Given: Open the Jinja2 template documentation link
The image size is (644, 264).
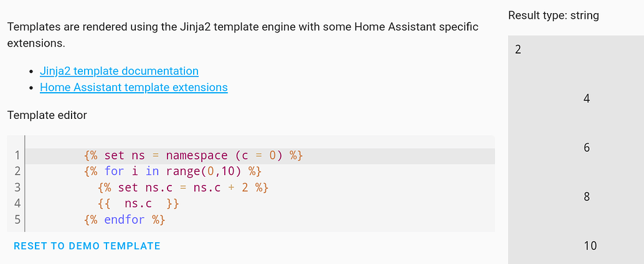Looking at the screenshot, I should 119,71.
